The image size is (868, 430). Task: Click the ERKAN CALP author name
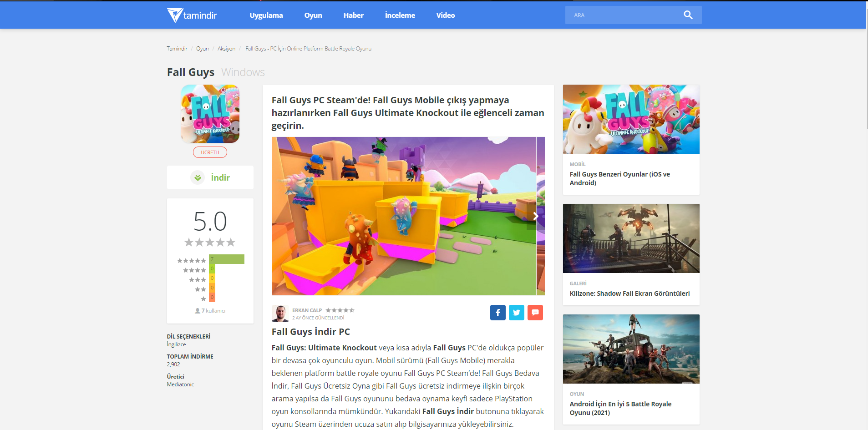tap(307, 310)
